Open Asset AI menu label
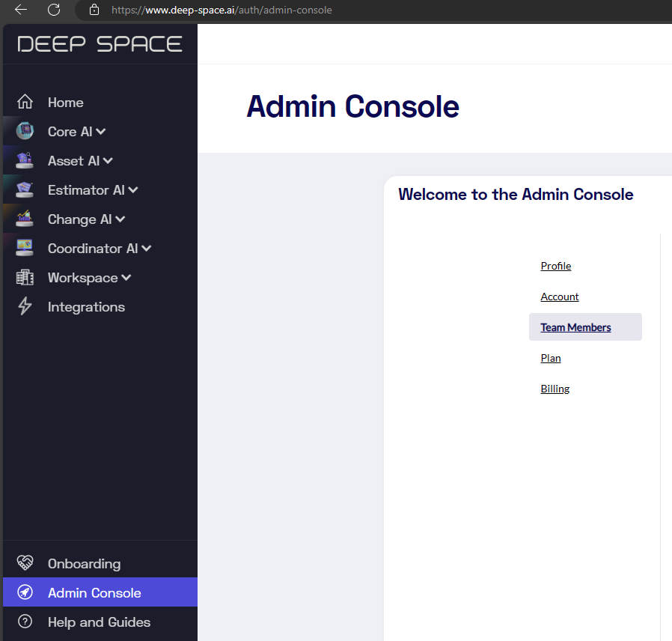Image resolution: width=672 pixels, height=641 pixels. pyautogui.click(x=74, y=161)
